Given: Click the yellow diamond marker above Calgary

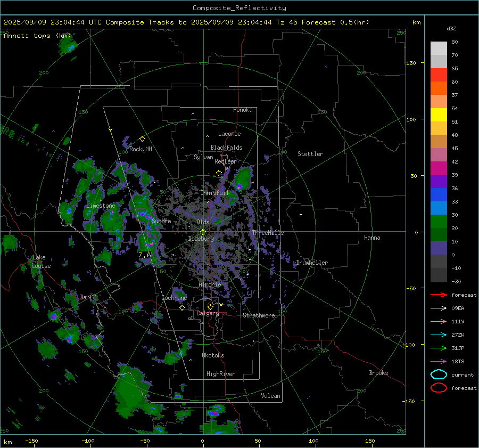Looking at the screenshot, I should [x=210, y=307].
